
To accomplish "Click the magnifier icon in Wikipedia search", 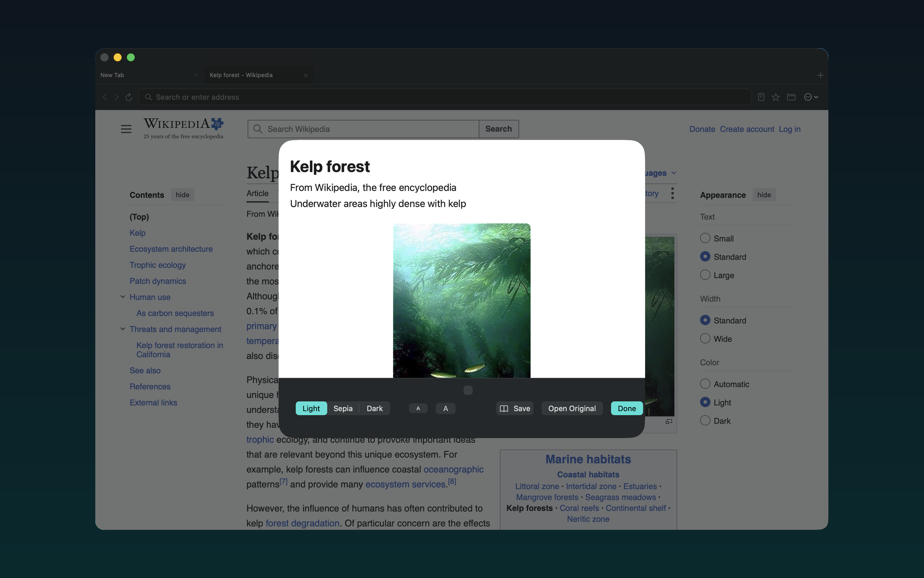I will coord(258,129).
